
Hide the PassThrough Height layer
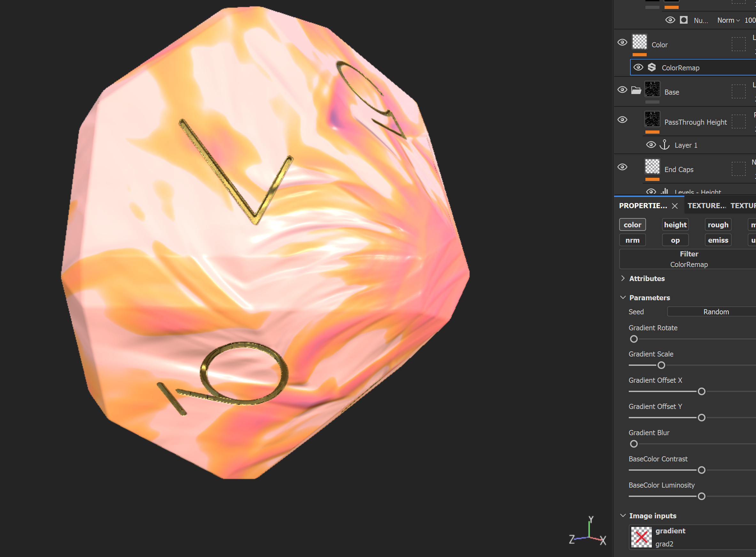pyautogui.click(x=622, y=120)
